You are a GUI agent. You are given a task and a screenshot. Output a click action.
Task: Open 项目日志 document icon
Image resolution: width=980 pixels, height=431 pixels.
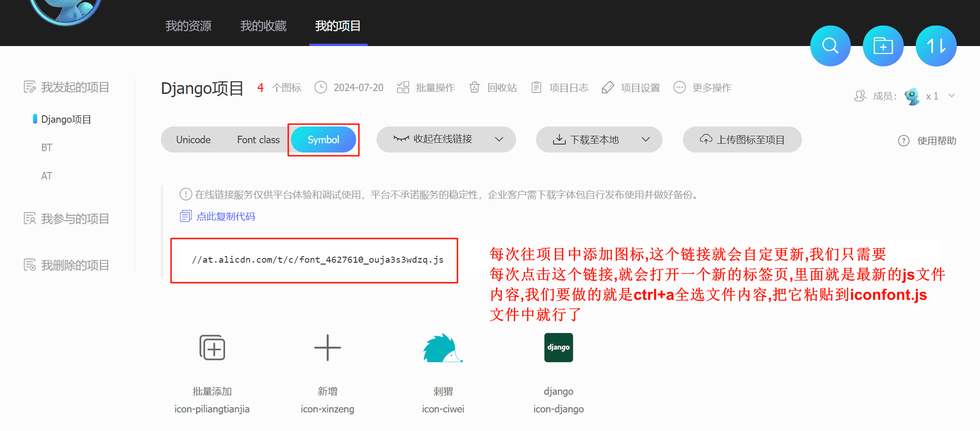tap(536, 87)
